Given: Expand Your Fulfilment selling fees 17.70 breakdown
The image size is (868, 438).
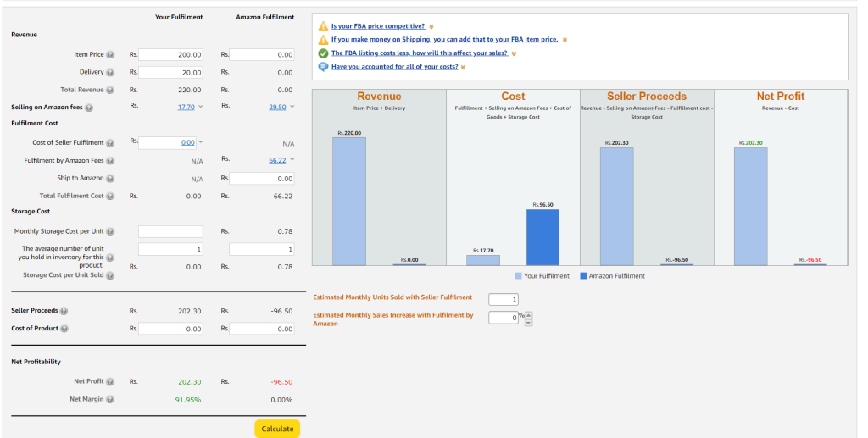Looking at the screenshot, I should click(200, 107).
